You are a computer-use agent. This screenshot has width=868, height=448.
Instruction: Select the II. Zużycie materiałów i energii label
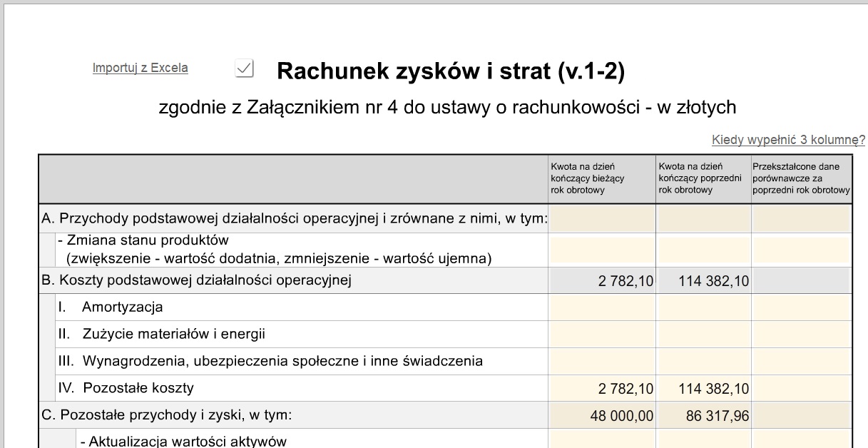162,334
